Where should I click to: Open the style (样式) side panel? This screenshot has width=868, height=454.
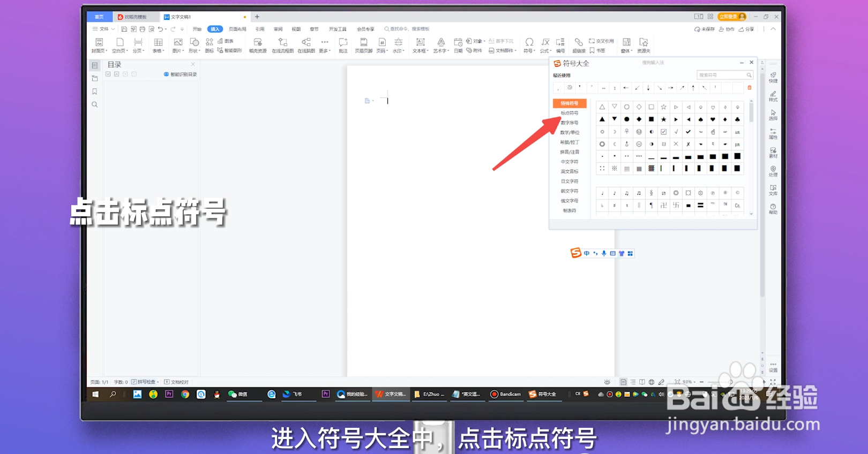pos(773,96)
